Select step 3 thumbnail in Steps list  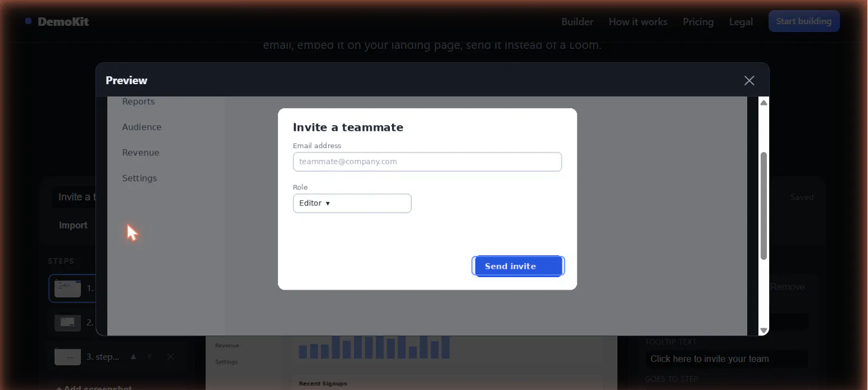pos(67,357)
